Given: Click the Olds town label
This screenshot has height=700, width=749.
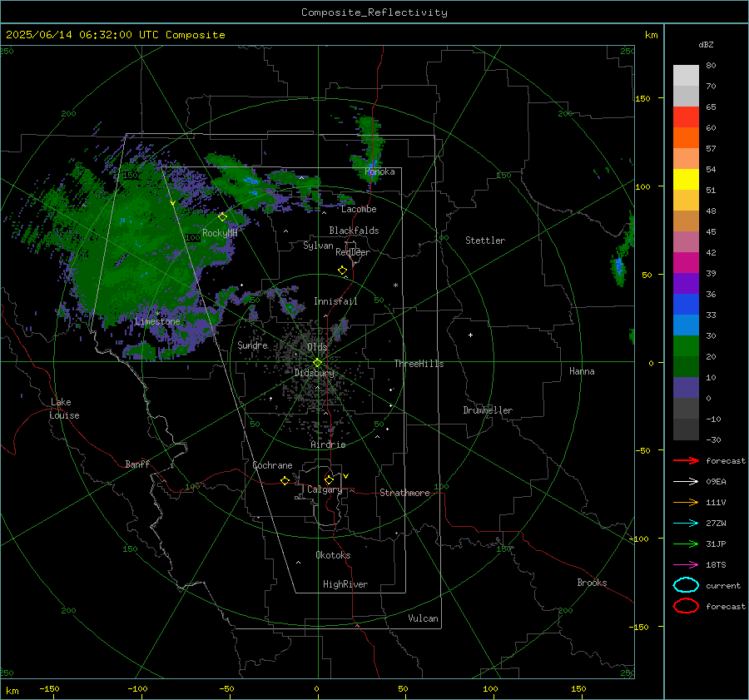Looking at the screenshot, I should (x=317, y=347).
